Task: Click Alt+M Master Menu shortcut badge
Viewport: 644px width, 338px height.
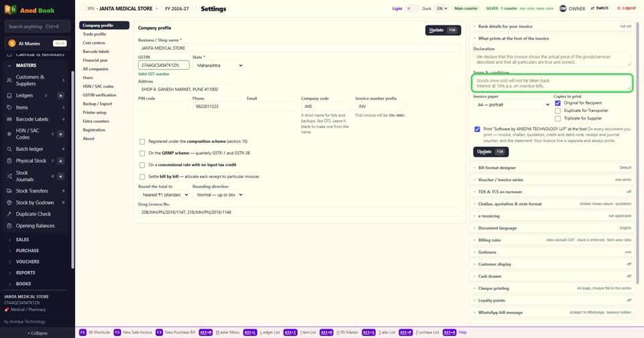Action: 206,332
